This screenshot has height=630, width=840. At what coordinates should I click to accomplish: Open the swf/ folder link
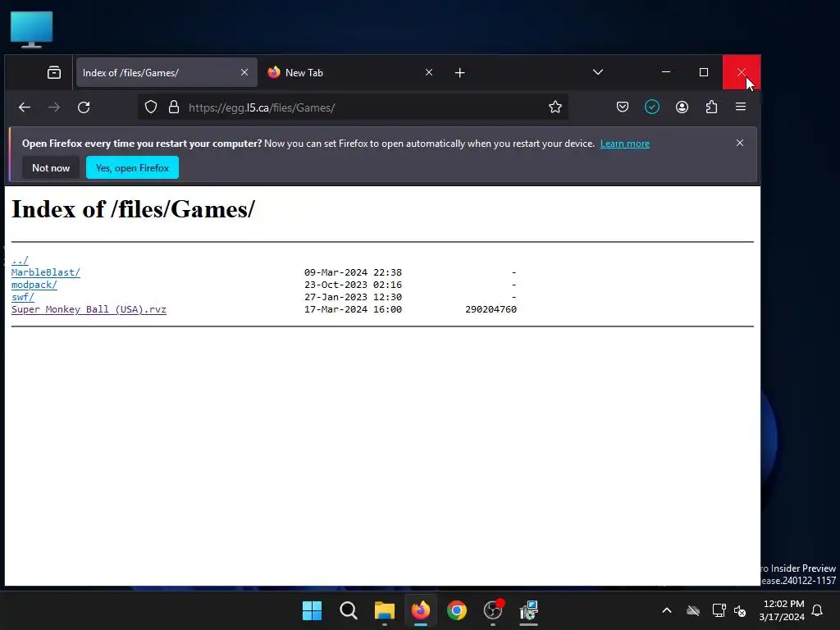[x=22, y=297]
